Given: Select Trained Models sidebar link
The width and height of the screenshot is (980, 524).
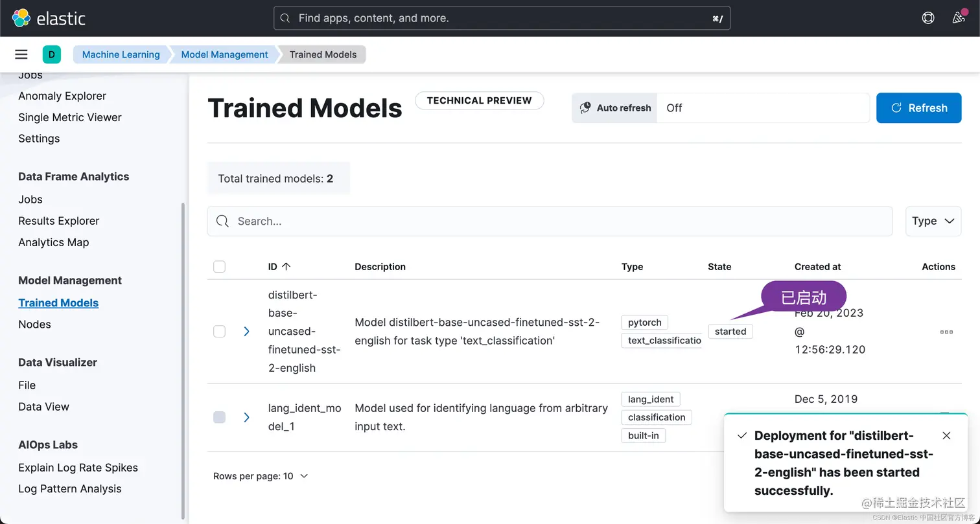Looking at the screenshot, I should 58,303.
